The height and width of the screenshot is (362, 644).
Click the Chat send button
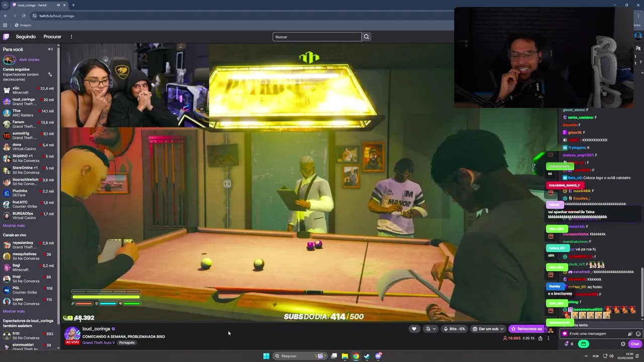(635, 344)
